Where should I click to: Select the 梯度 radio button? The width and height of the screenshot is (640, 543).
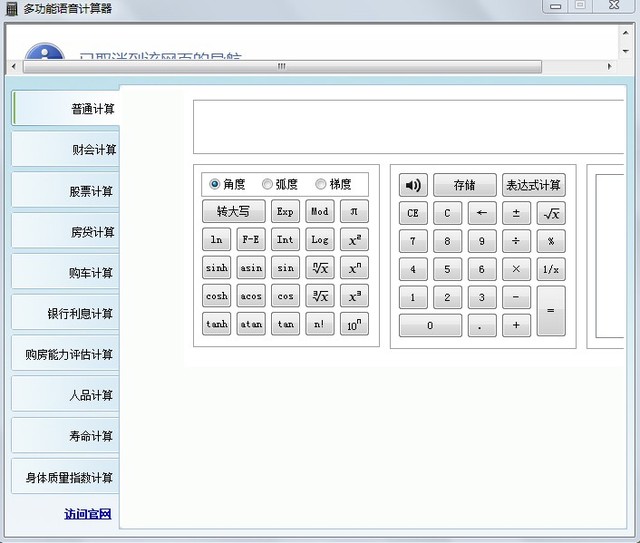coord(320,184)
